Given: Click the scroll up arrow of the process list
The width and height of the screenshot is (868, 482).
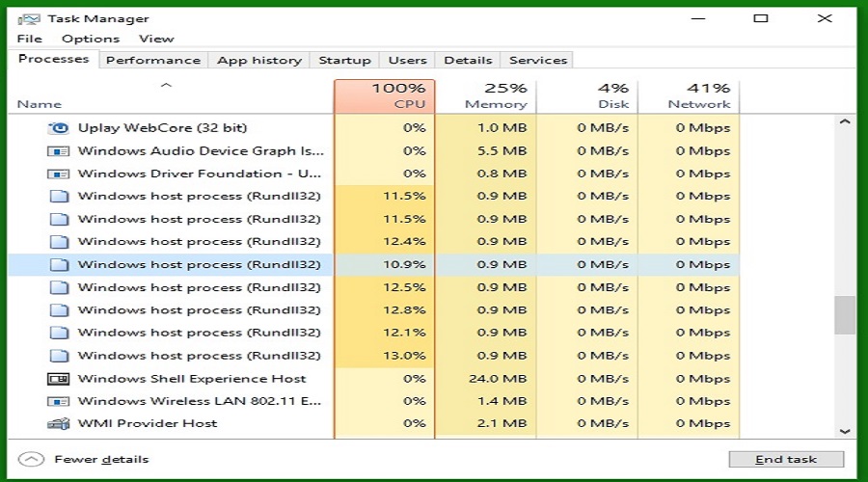Looking at the screenshot, I should 845,121.
